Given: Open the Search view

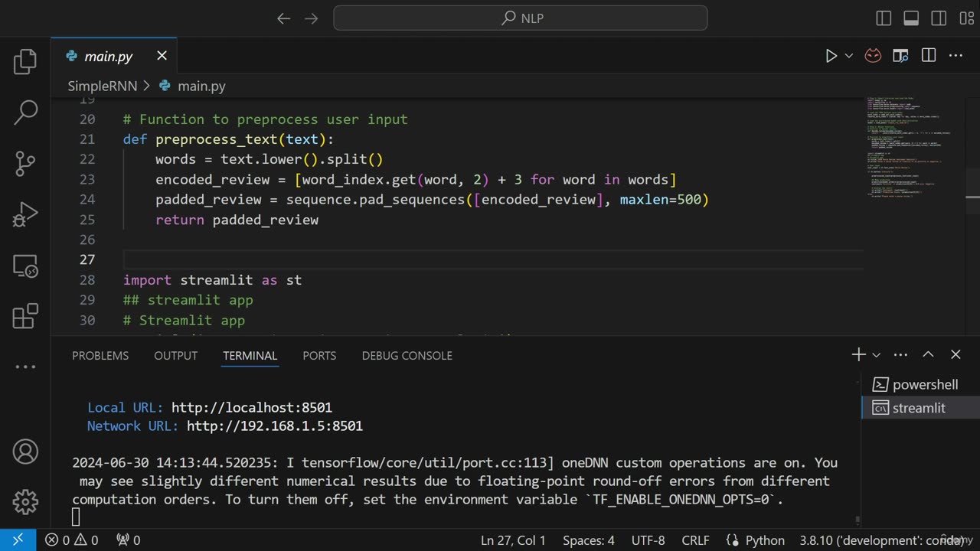Looking at the screenshot, I should (x=25, y=112).
